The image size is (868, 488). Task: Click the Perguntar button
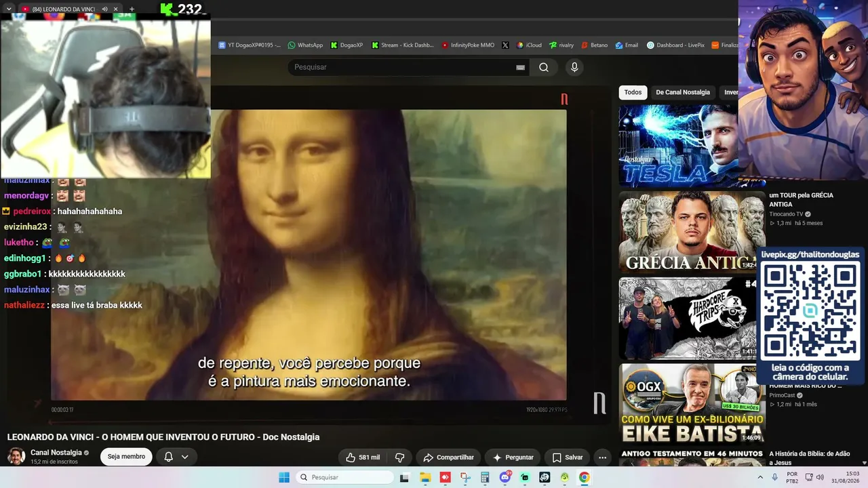pyautogui.click(x=513, y=457)
